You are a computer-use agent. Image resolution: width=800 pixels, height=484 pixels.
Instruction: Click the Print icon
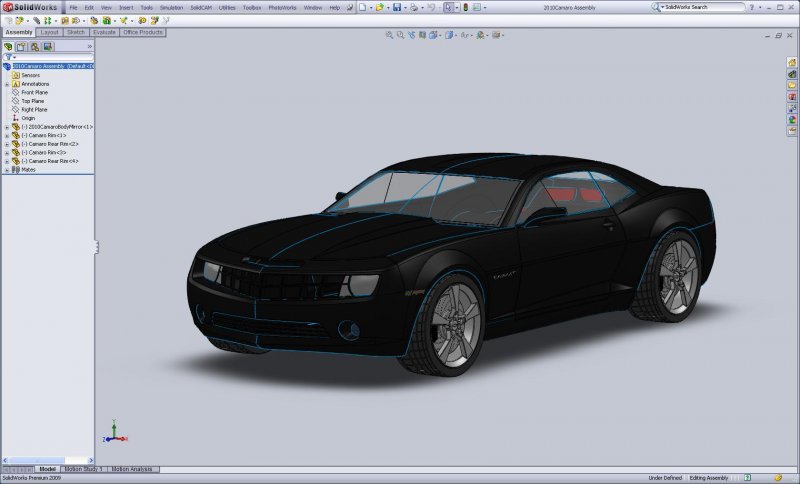pos(414,7)
